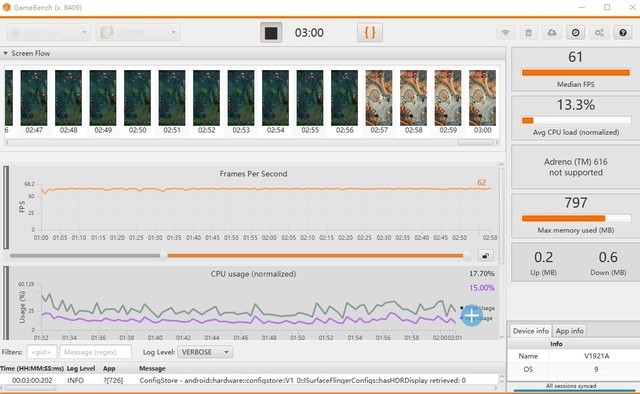Click the orange curly braces marker button
The height and width of the screenshot is (394, 640).
[x=370, y=33]
